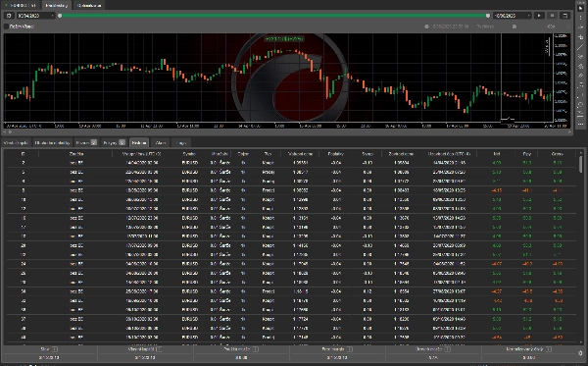Click the history table vertical scrollbar thumb
Viewport: 588px width, 366px height.
pyautogui.click(x=581, y=165)
